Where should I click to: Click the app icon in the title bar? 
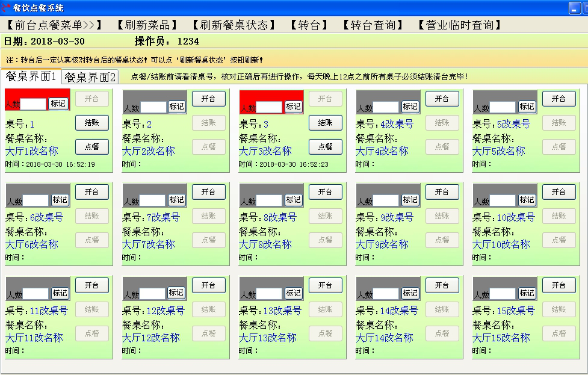coord(6,7)
